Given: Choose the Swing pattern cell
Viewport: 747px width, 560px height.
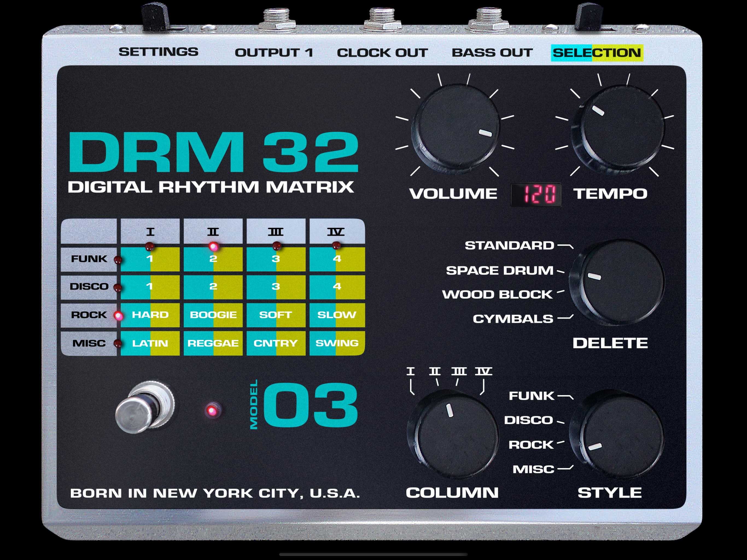Looking at the screenshot, I should point(337,343).
